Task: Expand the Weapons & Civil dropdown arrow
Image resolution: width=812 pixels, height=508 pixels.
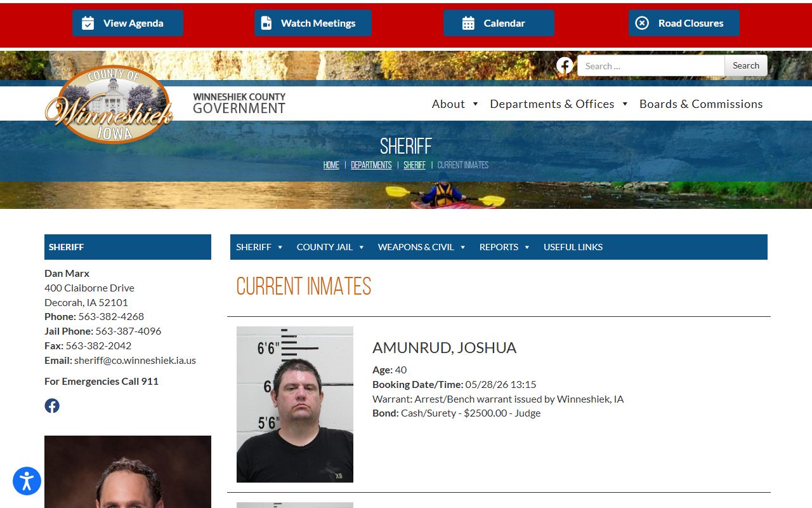Action: pyautogui.click(x=463, y=247)
